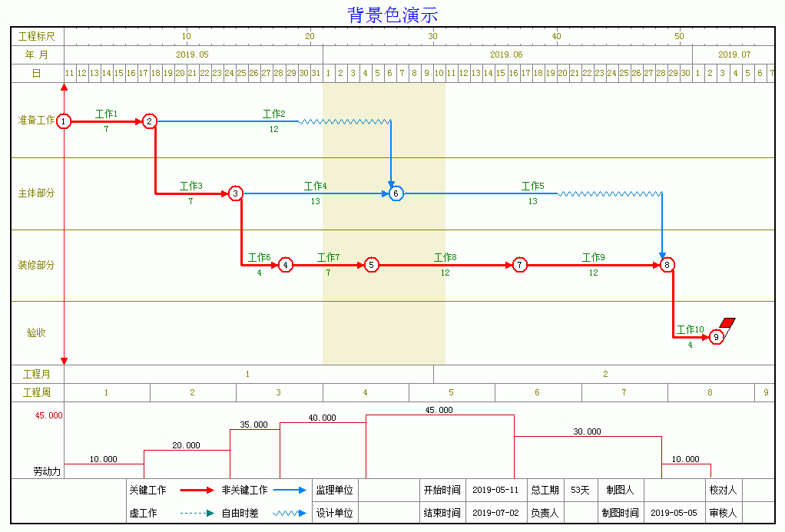Image resolution: width=785 pixels, height=532 pixels.
Task: Click the 35.000 labor value
Action: click(253, 425)
